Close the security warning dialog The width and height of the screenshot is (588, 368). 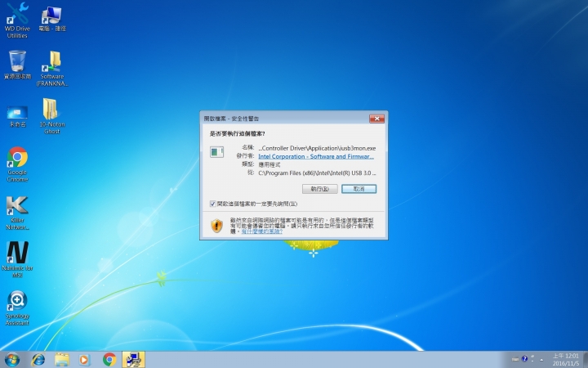pos(376,119)
